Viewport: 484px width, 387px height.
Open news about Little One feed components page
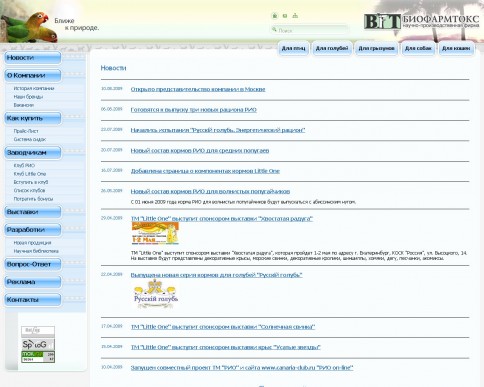[205, 171]
